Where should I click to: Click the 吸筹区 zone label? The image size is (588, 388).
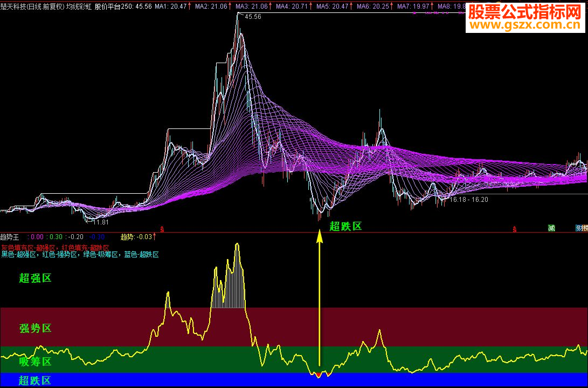35,362
